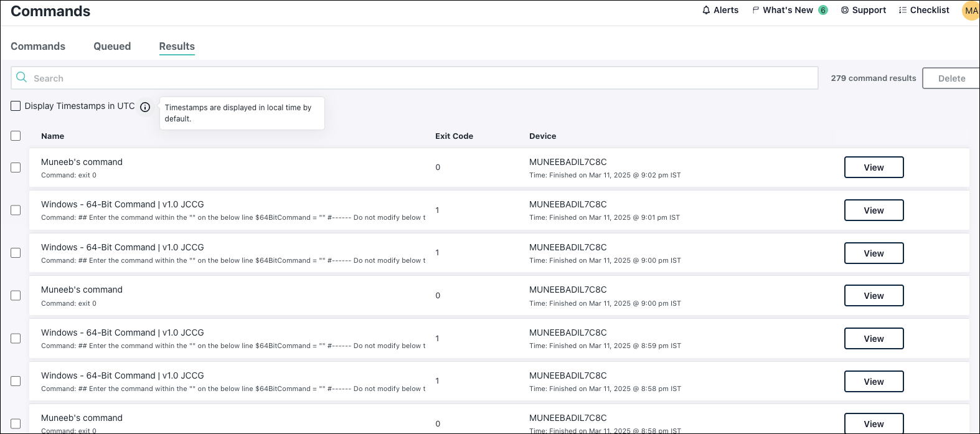Check the 9:01 pm Windows 64-Bit Command row

(x=16, y=210)
